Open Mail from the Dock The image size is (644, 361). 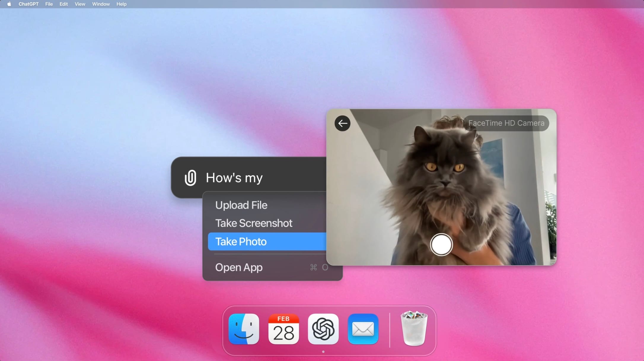pos(363,329)
